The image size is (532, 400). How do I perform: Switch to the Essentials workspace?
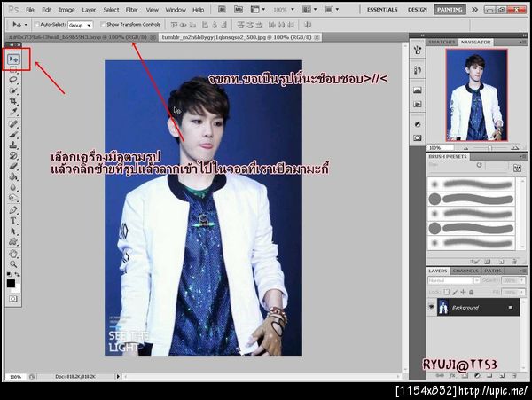point(382,10)
